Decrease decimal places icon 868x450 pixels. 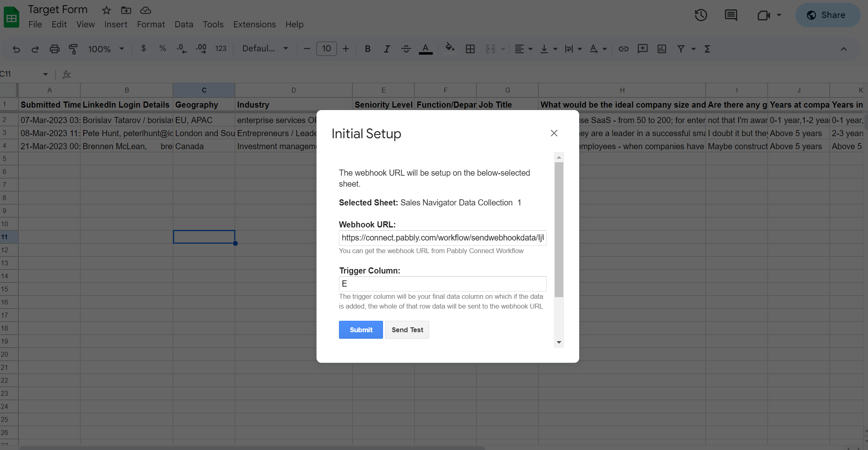tap(182, 49)
